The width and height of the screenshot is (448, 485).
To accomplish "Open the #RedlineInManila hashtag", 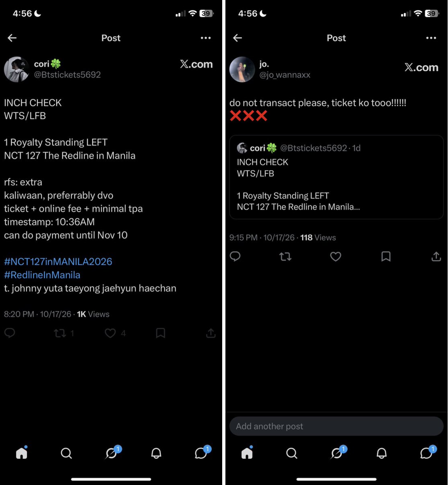I will coord(42,275).
